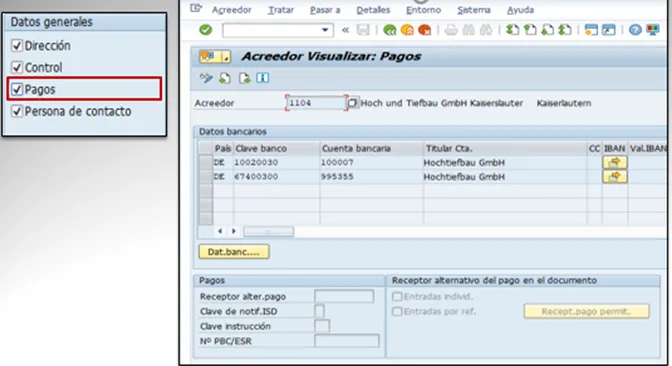Uncheck the Dirección checkbox
Screen dimensions: 672x366
[17, 45]
